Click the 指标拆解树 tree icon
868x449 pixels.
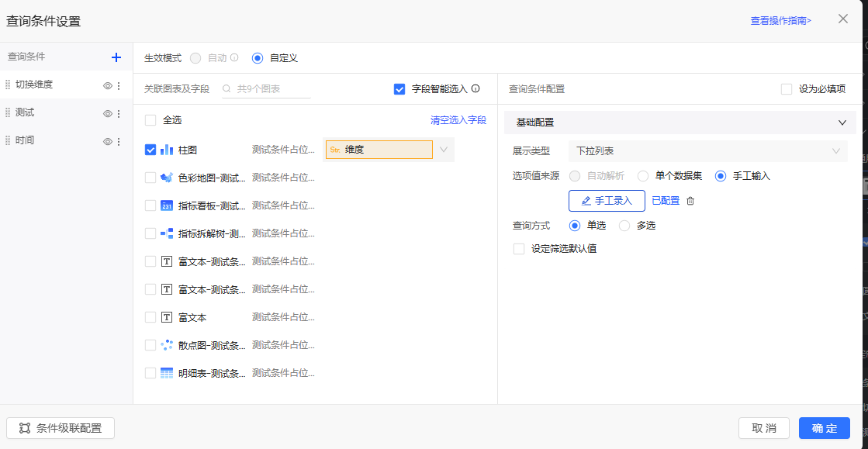(x=167, y=233)
